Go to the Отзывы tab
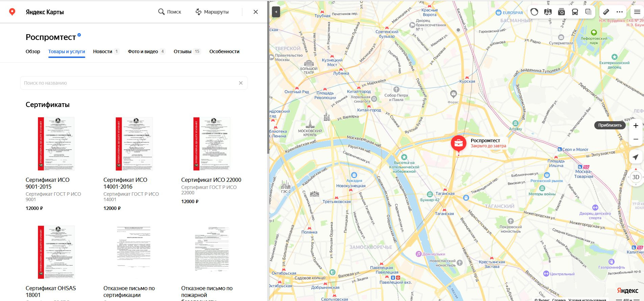Viewport: 644px width, 301px height. coord(187,51)
